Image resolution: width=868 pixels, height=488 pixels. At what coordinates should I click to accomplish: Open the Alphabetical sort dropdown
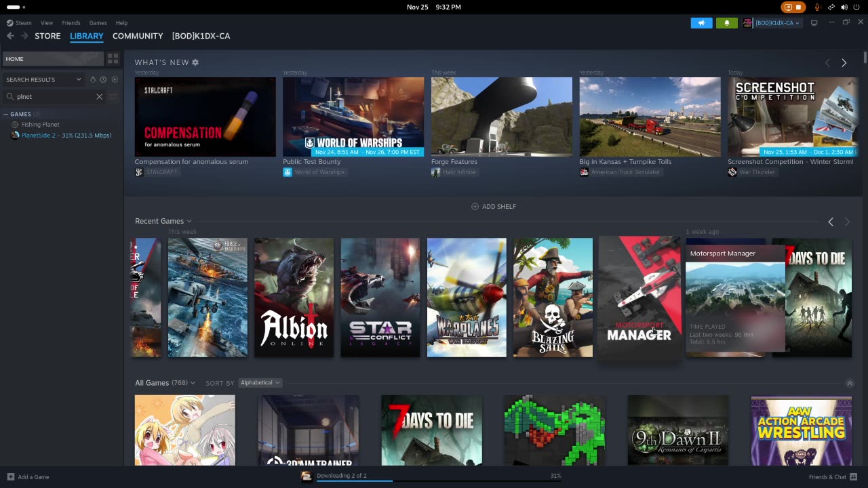(260, 383)
